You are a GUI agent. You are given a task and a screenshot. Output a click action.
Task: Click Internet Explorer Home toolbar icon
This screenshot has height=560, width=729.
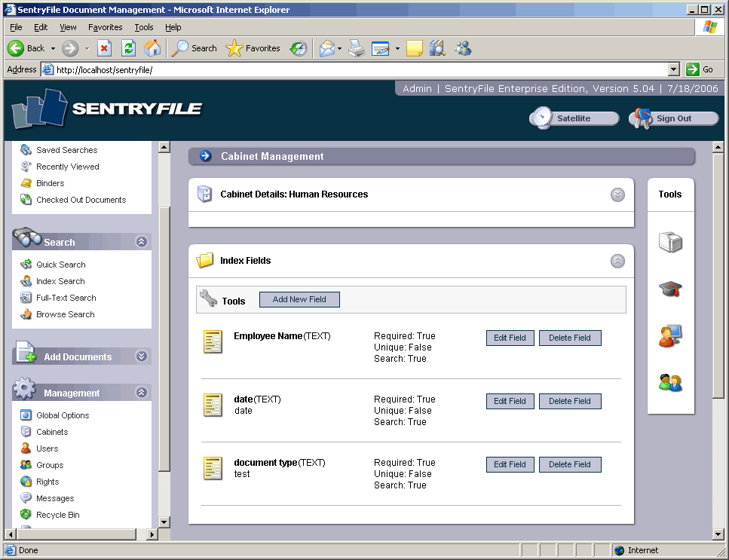(x=152, y=48)
